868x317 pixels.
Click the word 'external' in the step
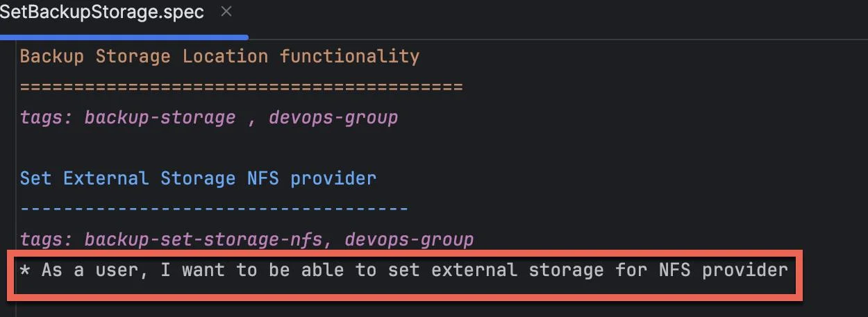point(474,270)
